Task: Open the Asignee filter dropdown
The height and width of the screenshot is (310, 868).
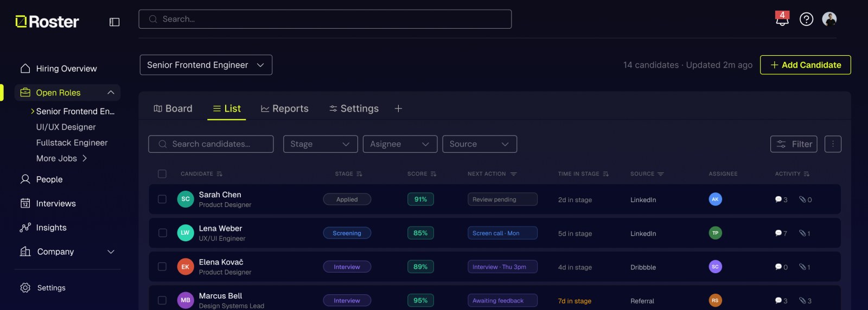Action: [x=400, y=144]
